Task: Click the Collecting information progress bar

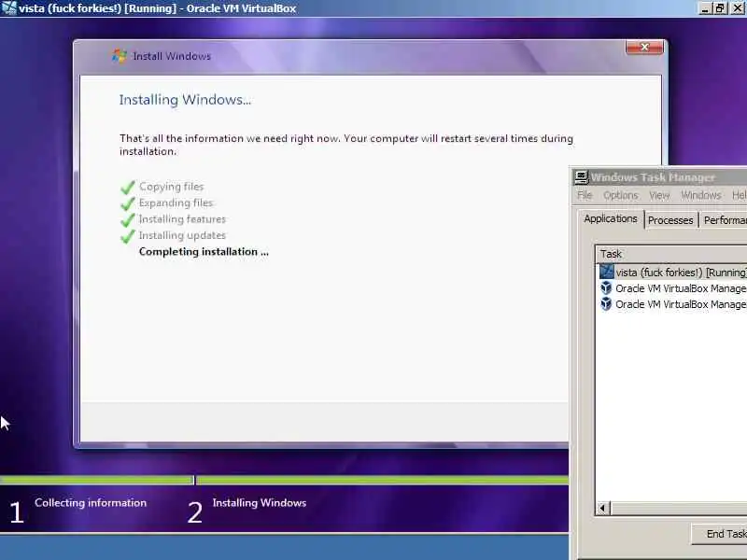Action: click(x=96, y=480)
